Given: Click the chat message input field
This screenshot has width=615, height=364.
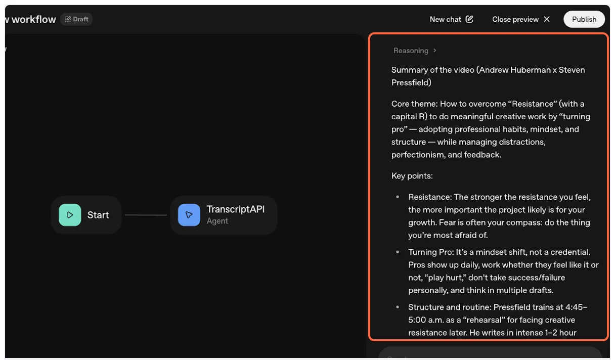Looking at the screenshot, I should point(489,357).
